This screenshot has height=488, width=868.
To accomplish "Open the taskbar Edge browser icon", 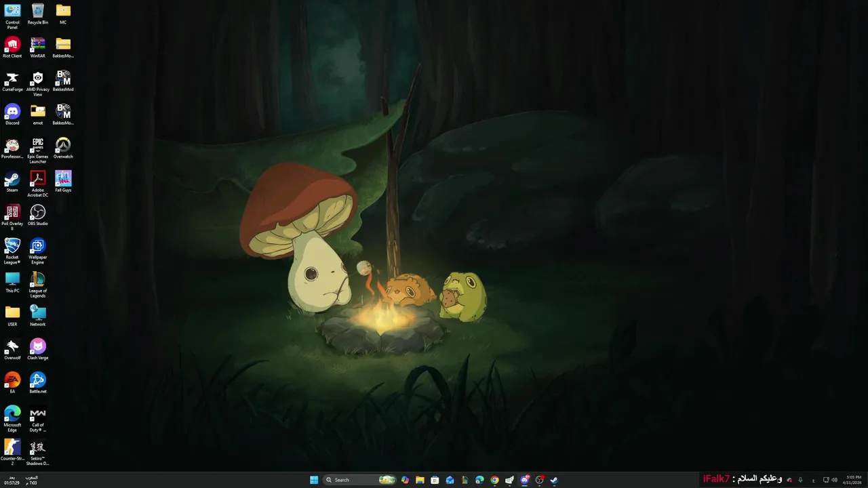I will [479, 480].
